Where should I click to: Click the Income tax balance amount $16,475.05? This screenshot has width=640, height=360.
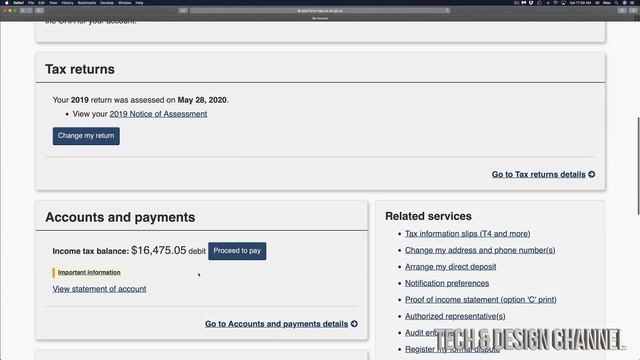tap(158, 250)
